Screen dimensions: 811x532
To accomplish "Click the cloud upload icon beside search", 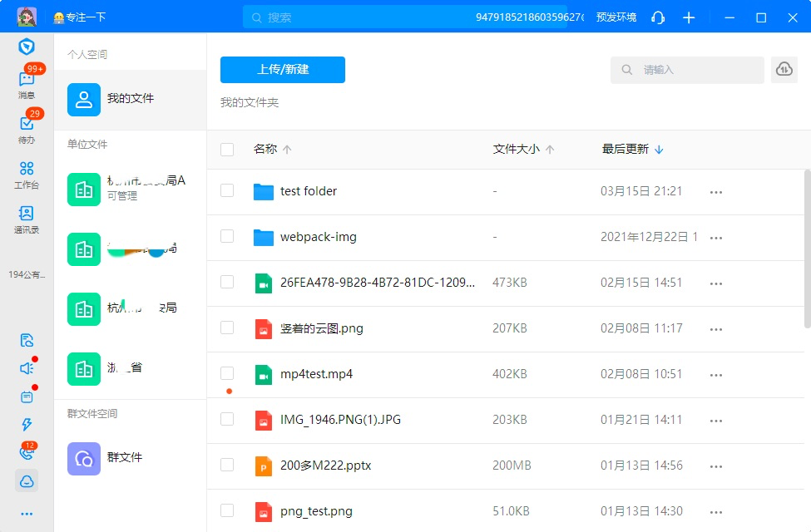I will [784, 70].
